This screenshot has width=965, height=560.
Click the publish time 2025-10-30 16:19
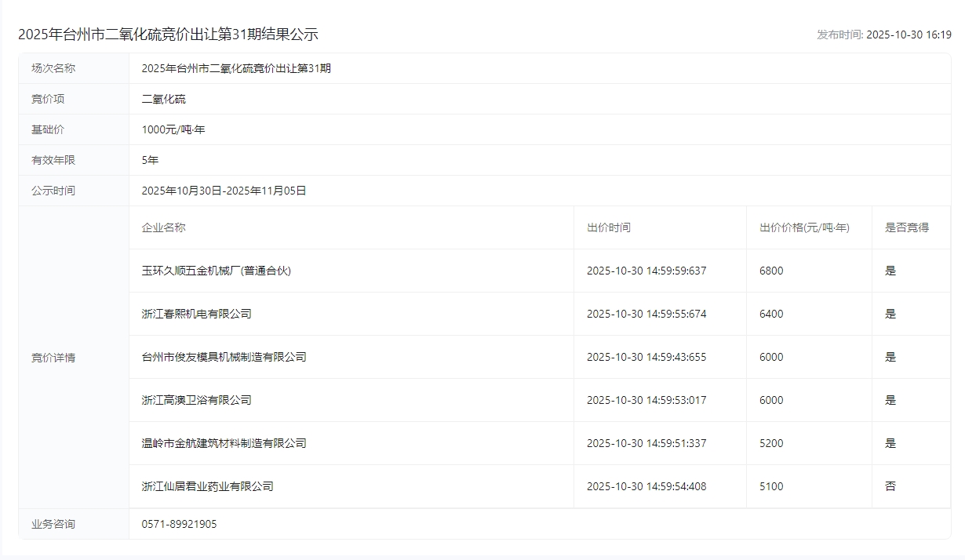(909, 35)
